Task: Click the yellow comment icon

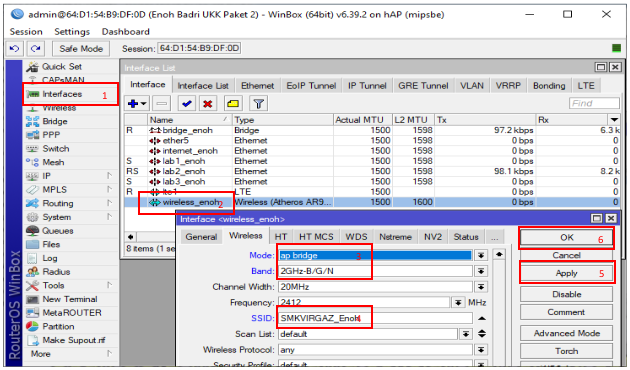Action: pyautogui.click(x=233, y=104)
